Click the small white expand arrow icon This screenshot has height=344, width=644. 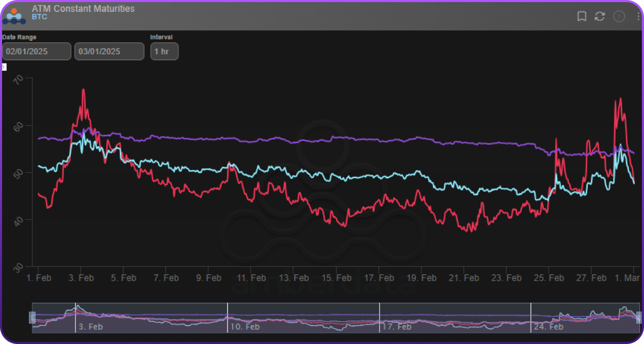coord(4,67)
